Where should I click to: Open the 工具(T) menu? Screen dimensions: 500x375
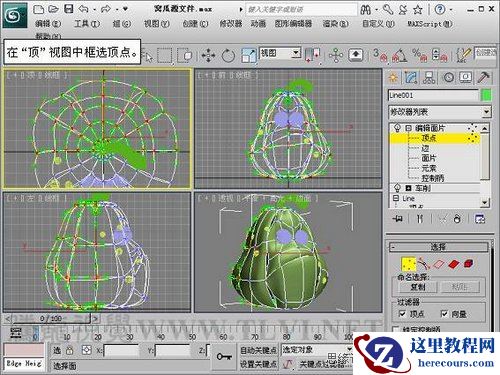pos(87,24)
